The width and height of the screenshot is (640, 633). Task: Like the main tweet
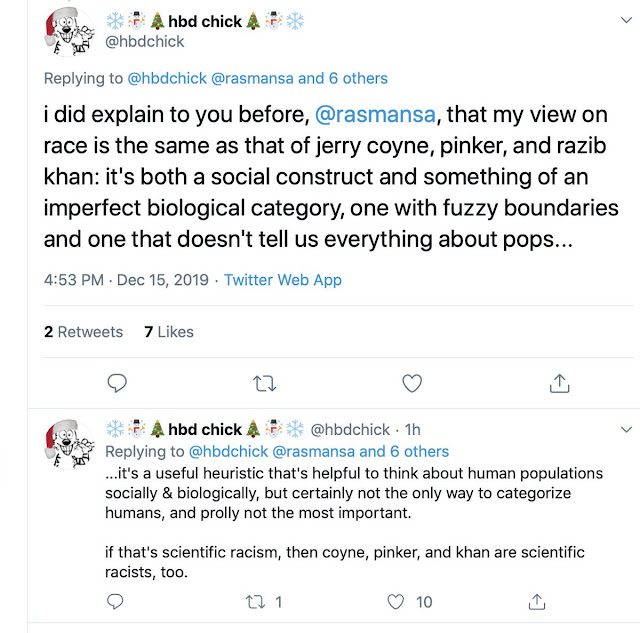pyautogui.click(x=411, y=382)
